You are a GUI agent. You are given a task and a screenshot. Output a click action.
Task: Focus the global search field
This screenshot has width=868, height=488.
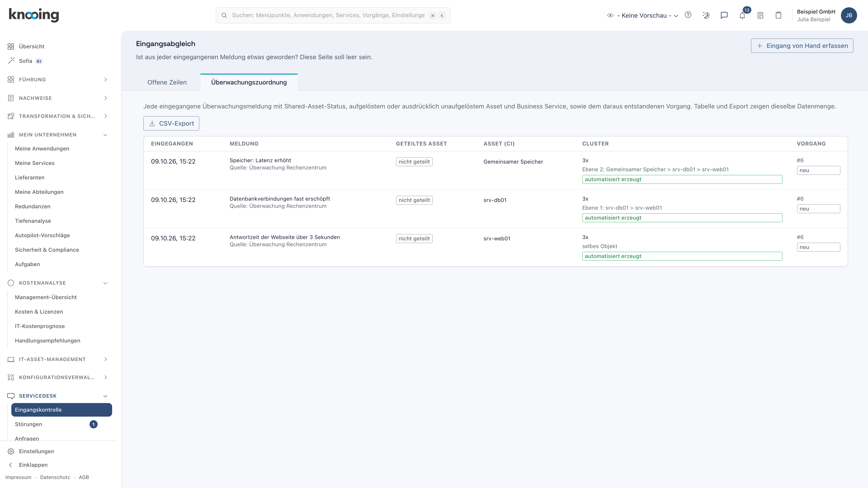(x=333, y=15)
